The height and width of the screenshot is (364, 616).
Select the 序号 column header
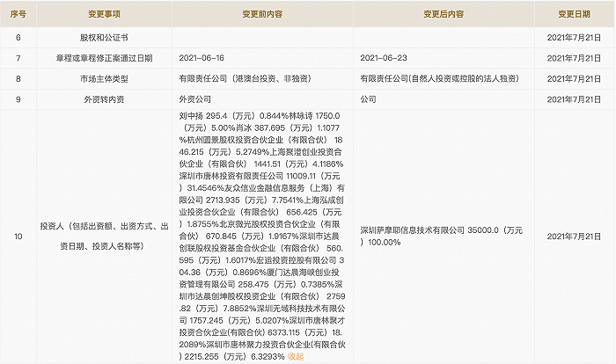click(18, 14)
